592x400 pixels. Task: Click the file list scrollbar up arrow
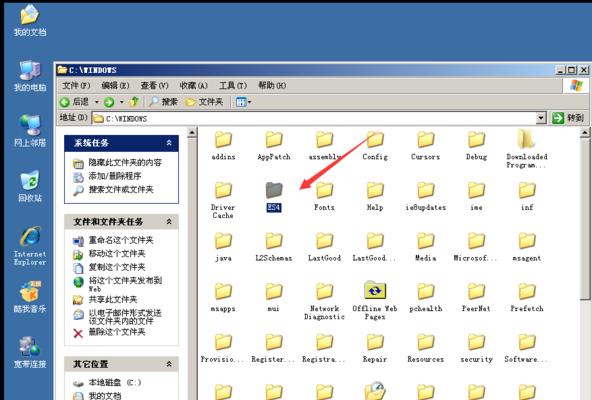(x=584, y=133)
